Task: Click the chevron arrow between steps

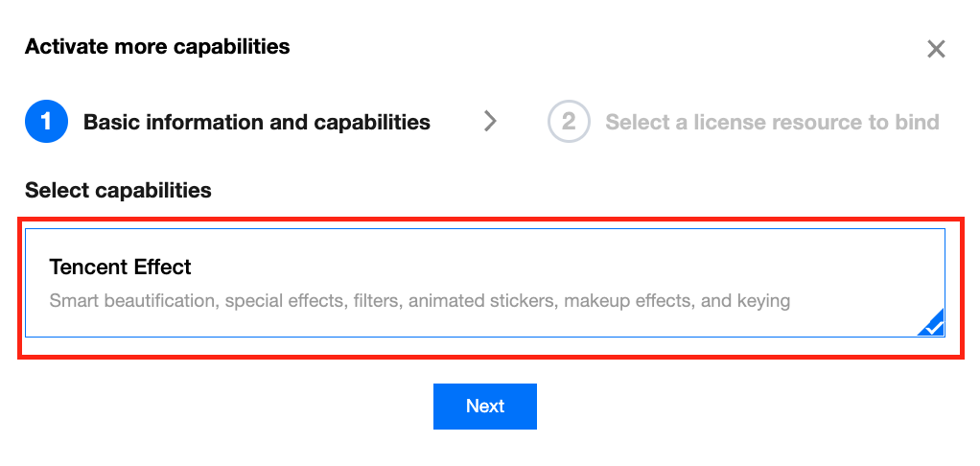Action: tap(491, 122)
